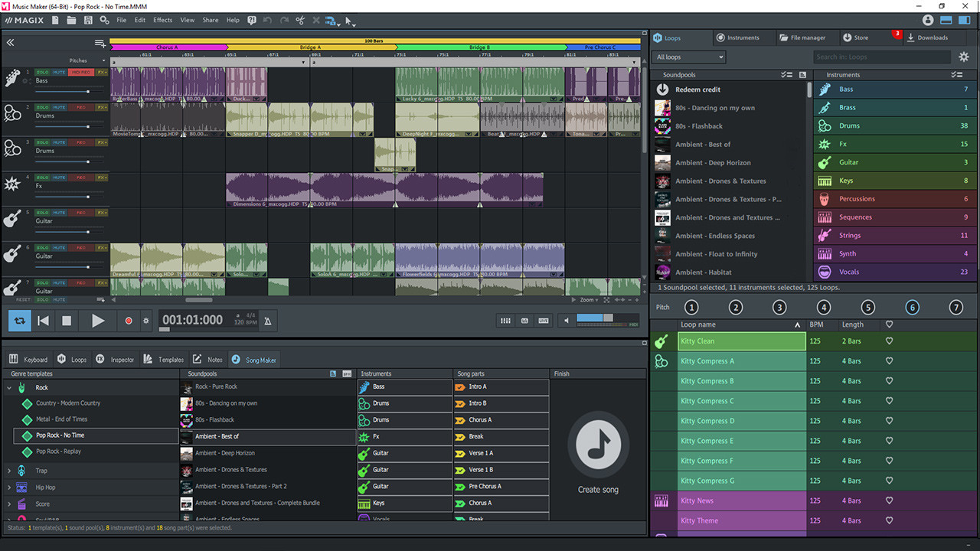Expand the Hip Hop genre templates
The width and height of the screenshot is (980, 551).
click(9, 487)
